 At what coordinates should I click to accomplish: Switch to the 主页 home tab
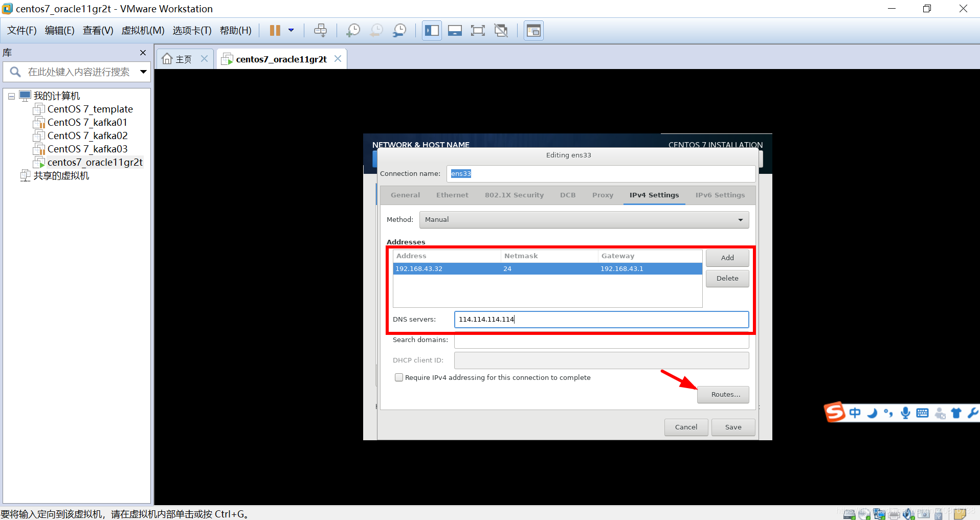[x=177, y=59]
